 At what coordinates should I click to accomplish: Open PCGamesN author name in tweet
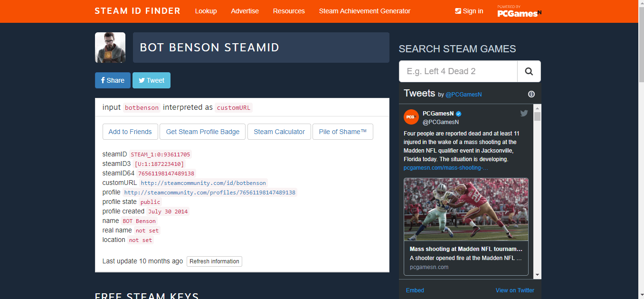(438, 114)
